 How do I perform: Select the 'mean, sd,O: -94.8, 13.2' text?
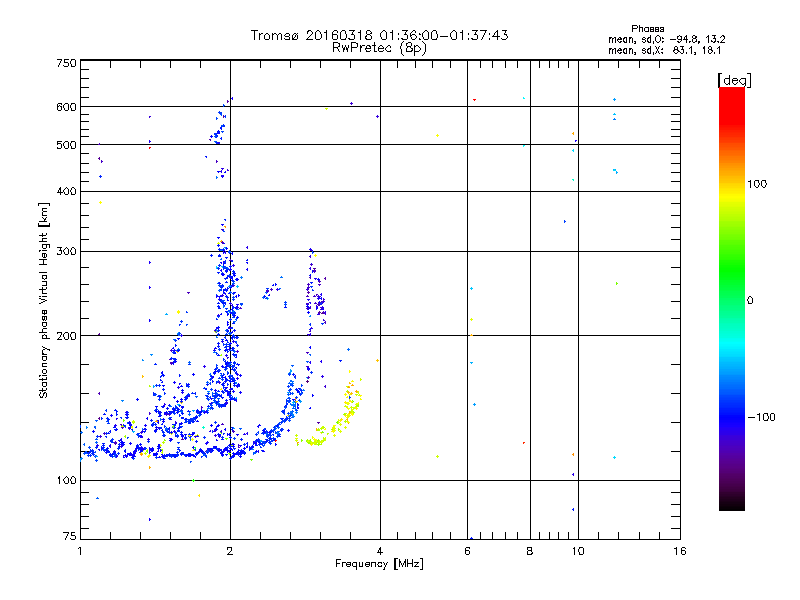coord(666,39)
